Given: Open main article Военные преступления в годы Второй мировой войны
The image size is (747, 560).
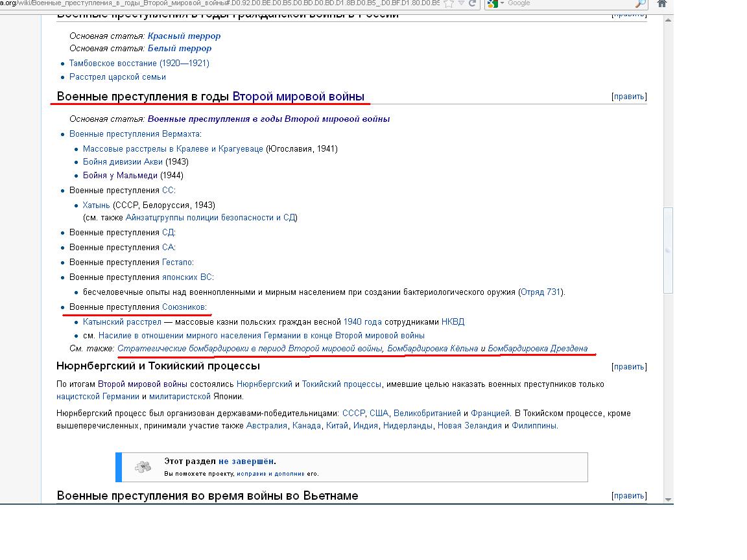Looking at the screenshot, I should 268,119.
